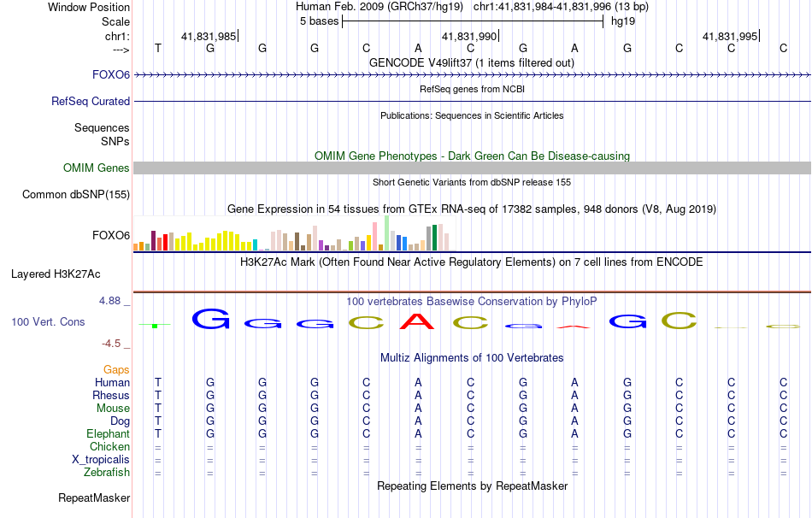The image size is (812, 518).
Task: Click the Publications Sequences track title
Action: [x=472, y=115]
